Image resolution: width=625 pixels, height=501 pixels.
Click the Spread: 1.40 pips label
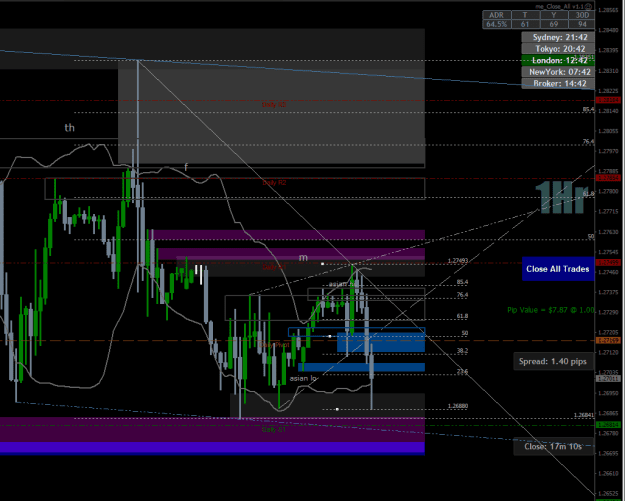553,362
